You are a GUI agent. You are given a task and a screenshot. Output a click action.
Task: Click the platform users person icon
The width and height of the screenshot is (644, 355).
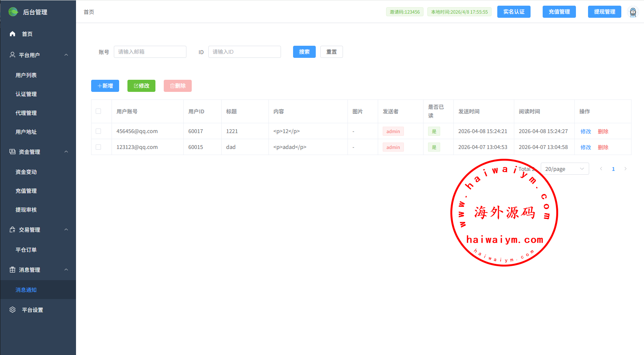(12, 55)
